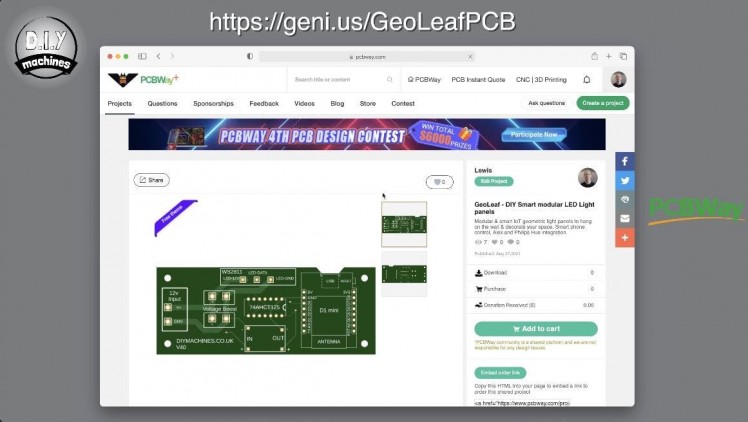The width and height of the screenshot is (748, 422).
Task: Click the Create a project button
Action: (x=603, y=103)
